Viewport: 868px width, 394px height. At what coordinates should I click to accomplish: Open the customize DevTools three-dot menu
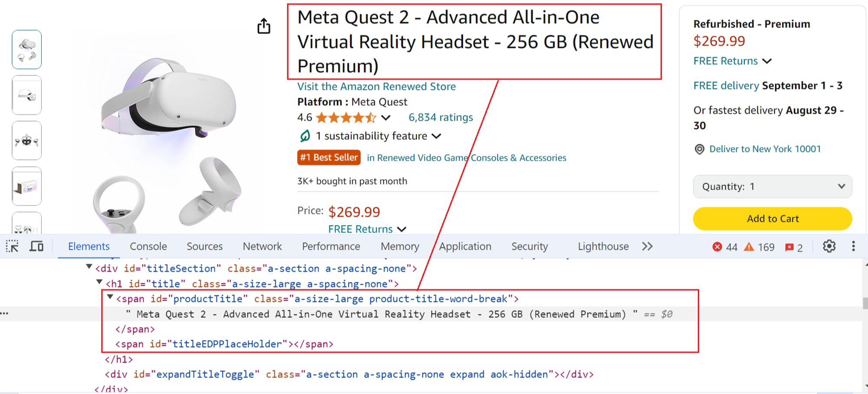853,246
